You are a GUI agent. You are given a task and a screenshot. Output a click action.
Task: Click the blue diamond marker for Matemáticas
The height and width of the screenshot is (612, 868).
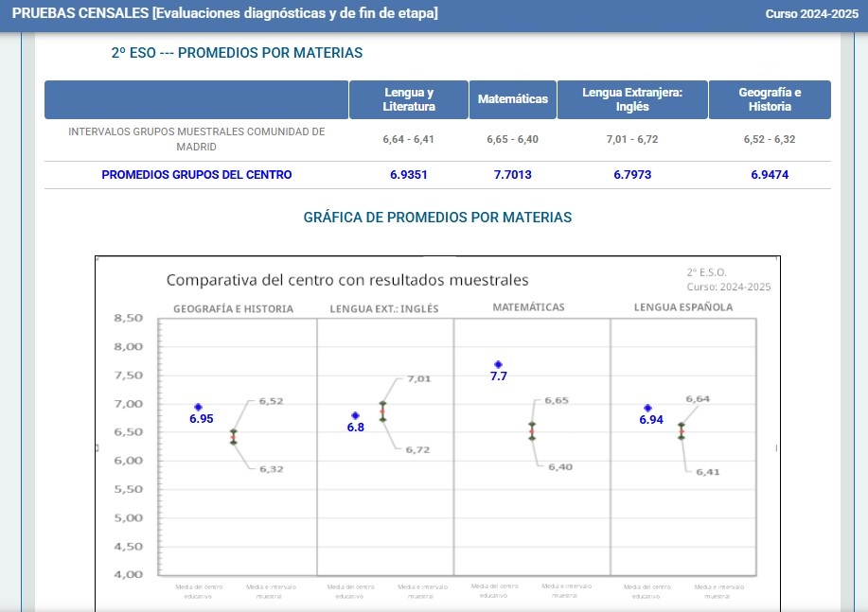coord(499,364)
